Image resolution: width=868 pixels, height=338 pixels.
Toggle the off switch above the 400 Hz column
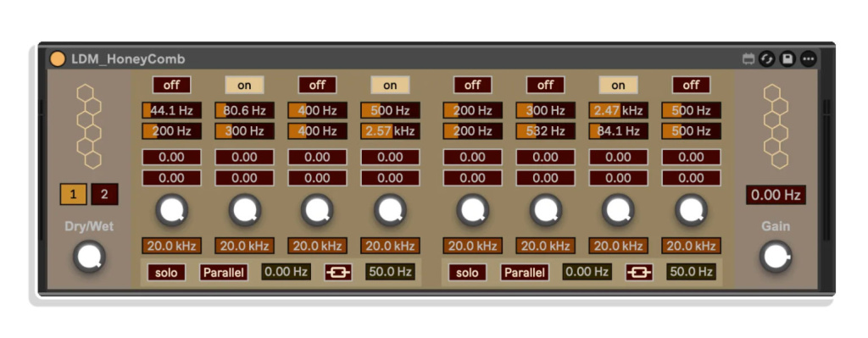(317, 86)
